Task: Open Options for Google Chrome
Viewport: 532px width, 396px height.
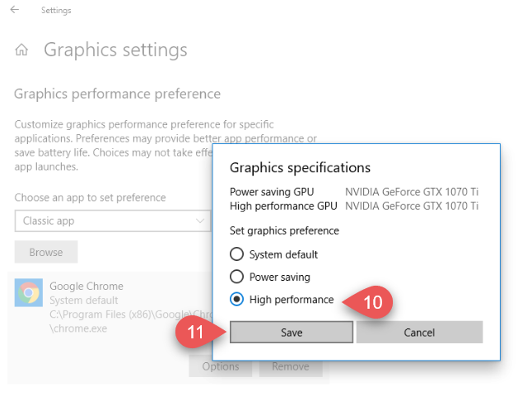Action: 221,366
